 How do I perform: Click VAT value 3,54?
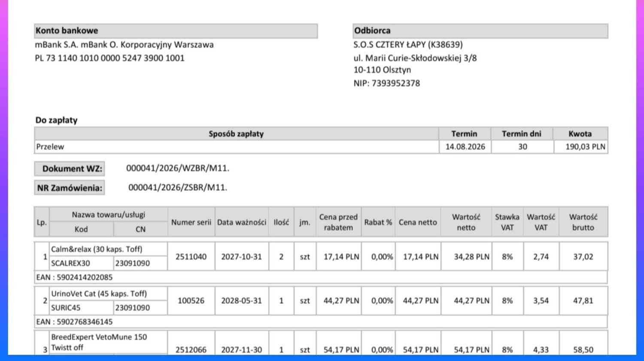click(541, 301)
